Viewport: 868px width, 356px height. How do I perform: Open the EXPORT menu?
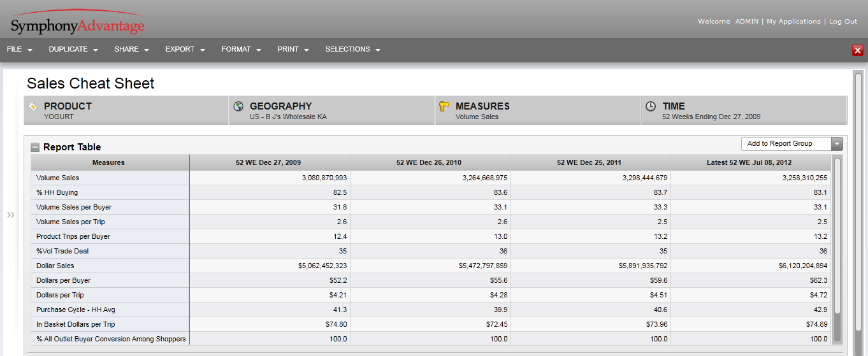tap(185, 50)
